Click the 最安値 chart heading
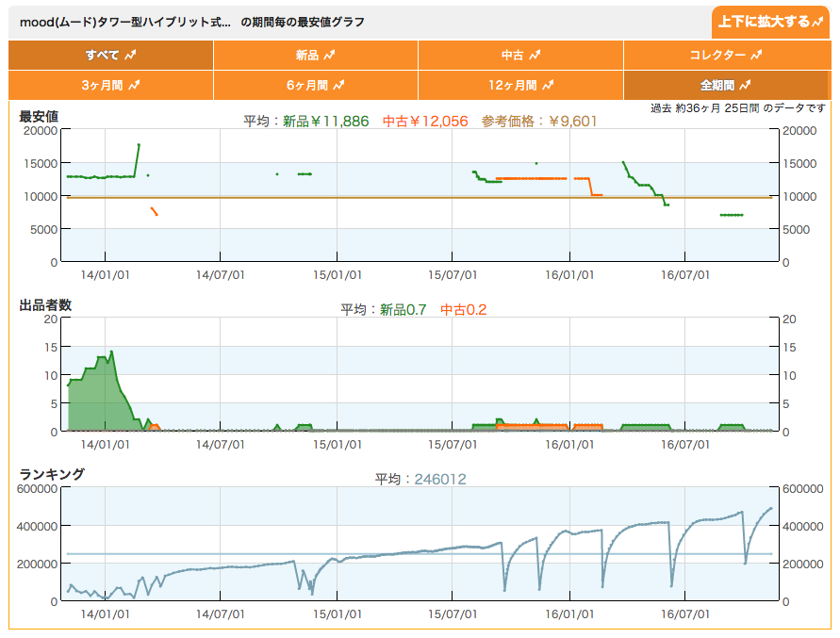Screen dimensions: 840x638 point(39,117)
